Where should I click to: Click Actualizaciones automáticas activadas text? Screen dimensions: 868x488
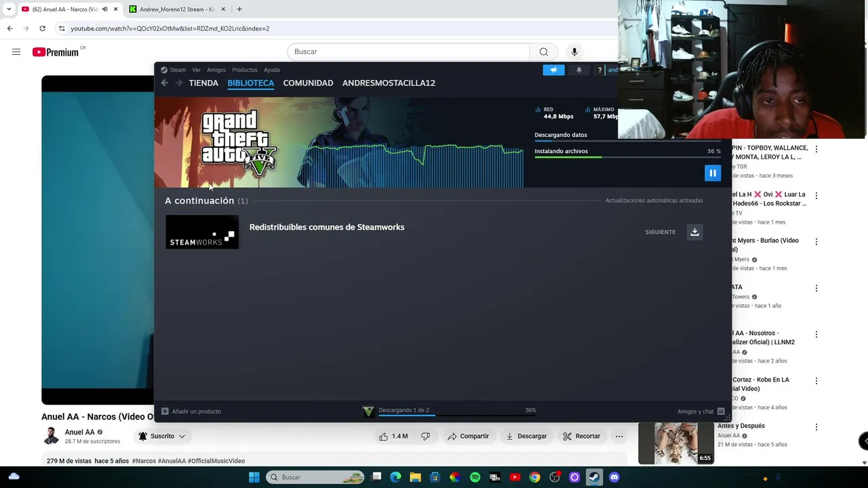pos(654,201)
